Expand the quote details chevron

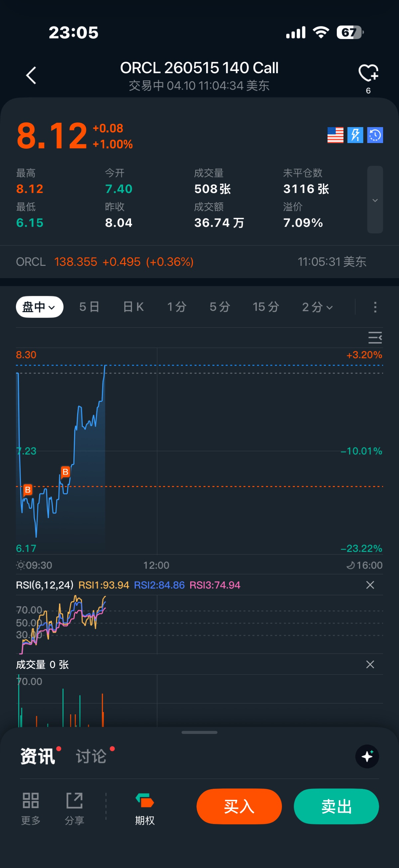(375, 200)
